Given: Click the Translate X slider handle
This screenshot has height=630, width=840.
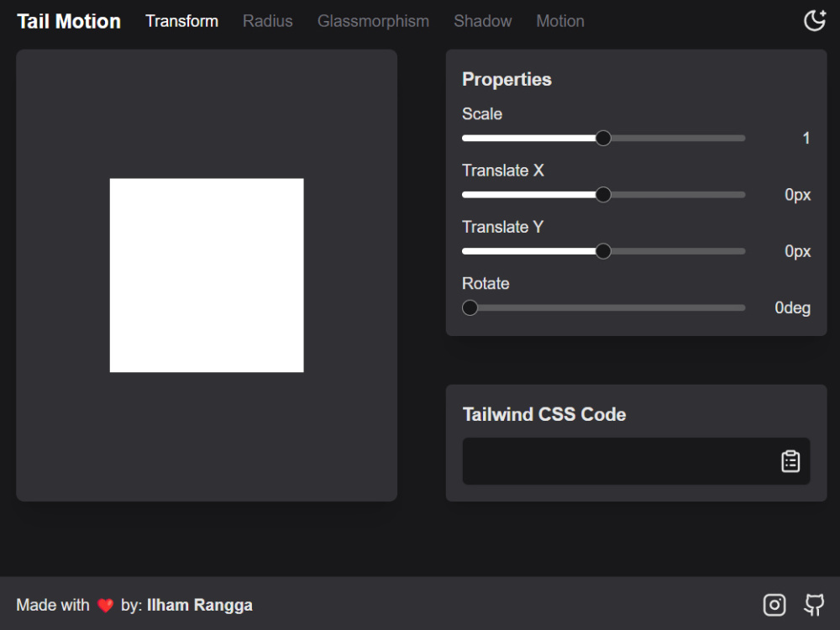Looking at the screenshot, I should coord(602,195).
